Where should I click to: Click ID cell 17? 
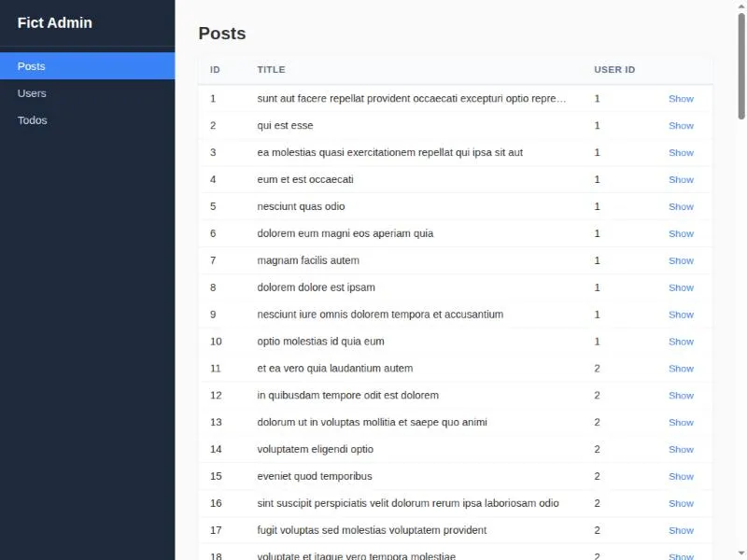click(x=216, y=530)
